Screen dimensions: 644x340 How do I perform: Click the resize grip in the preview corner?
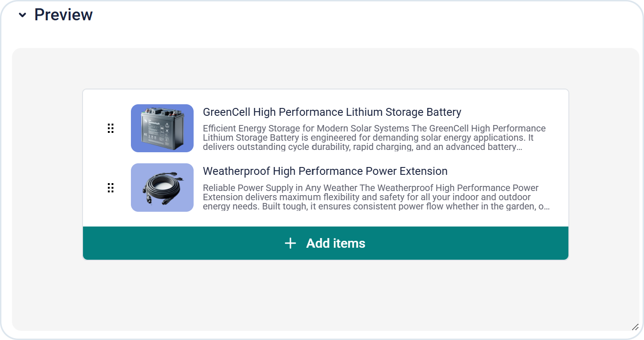tap(635, 327)
